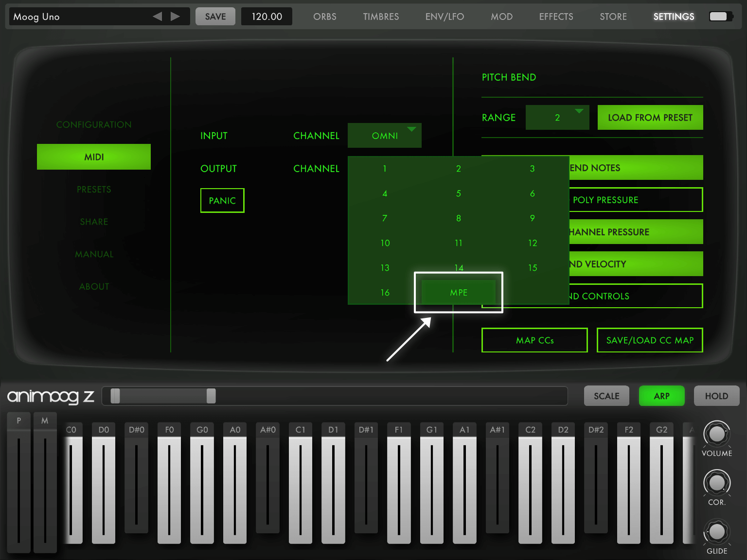Select channel 15 in the list
The height and width of the screenshot is (560, 747).
pyautogui.click(x=533, y=268)
